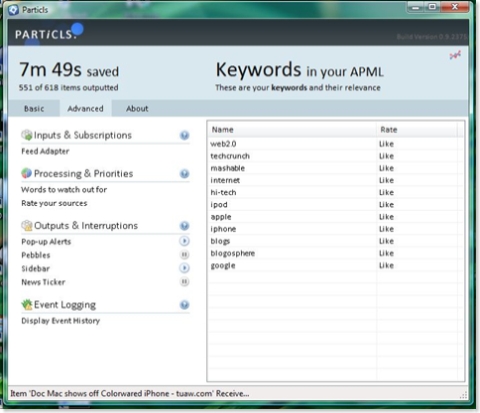
Task: Switch to the Basic tab
Action: (34, 109)
